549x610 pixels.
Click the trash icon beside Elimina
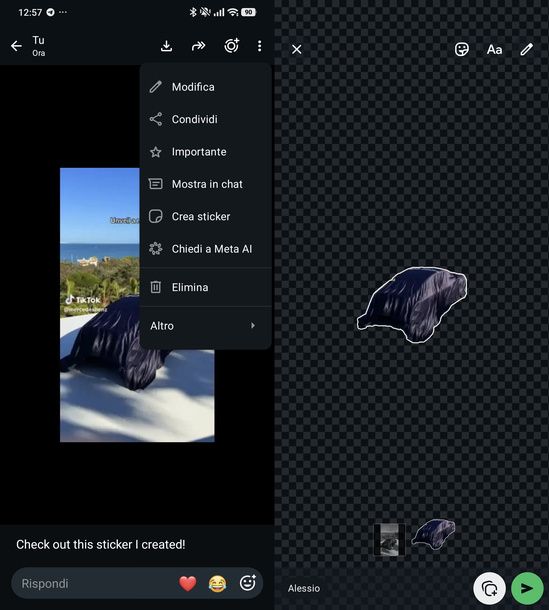156,287
